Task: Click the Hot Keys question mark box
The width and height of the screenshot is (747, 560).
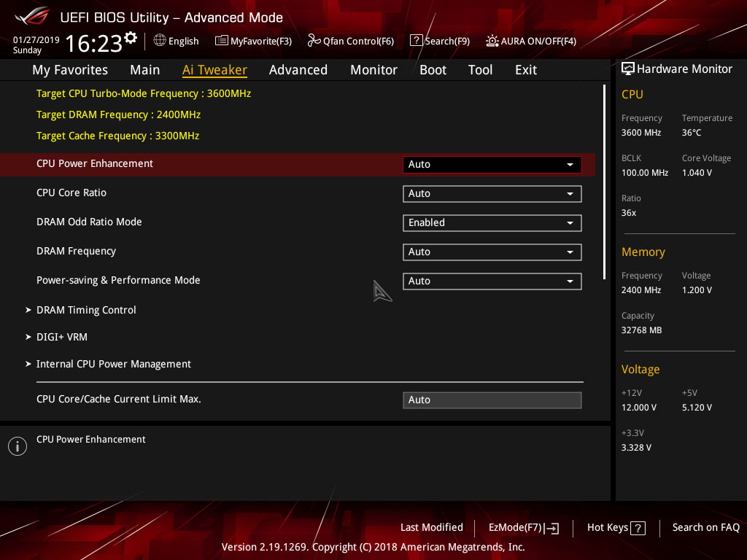Action: (638, 528)
